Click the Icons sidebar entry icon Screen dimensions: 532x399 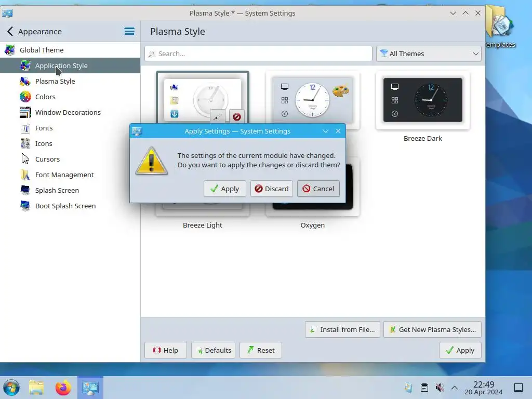click(25, 143)
